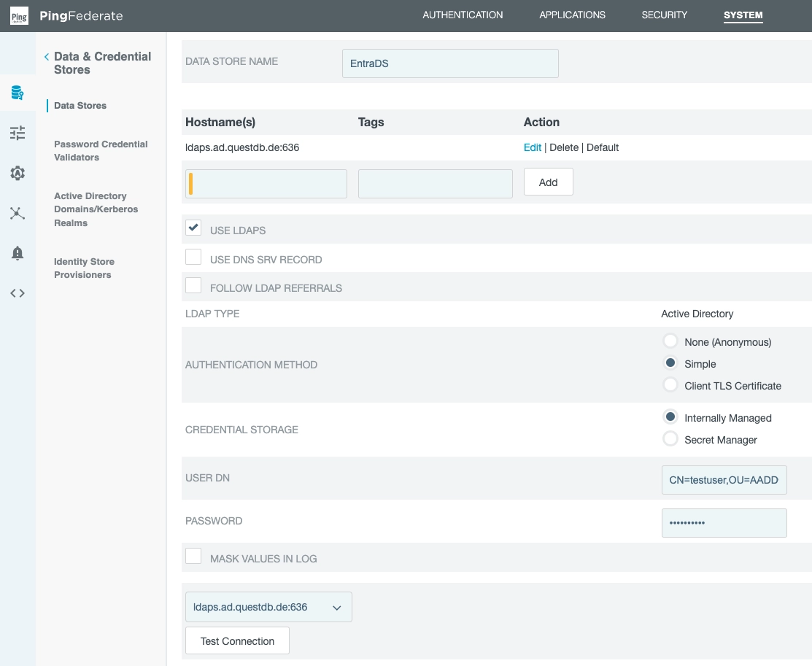Choose Secret Manager for credential storage
Screen dimensions: 812x666
pos(670,438)
